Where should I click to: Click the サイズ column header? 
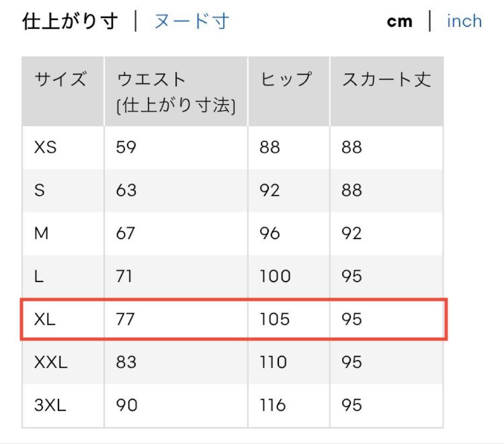61,79
